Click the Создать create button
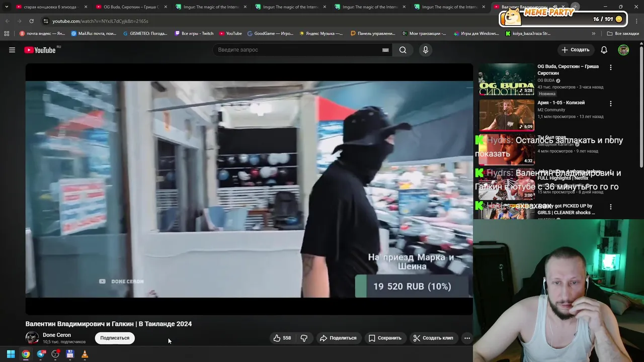Viewport: 644px width, 362px height. (576, 50)
